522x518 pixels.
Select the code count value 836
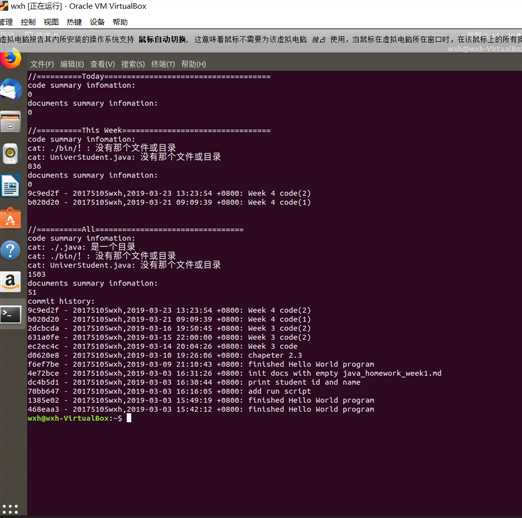(34, 166)
